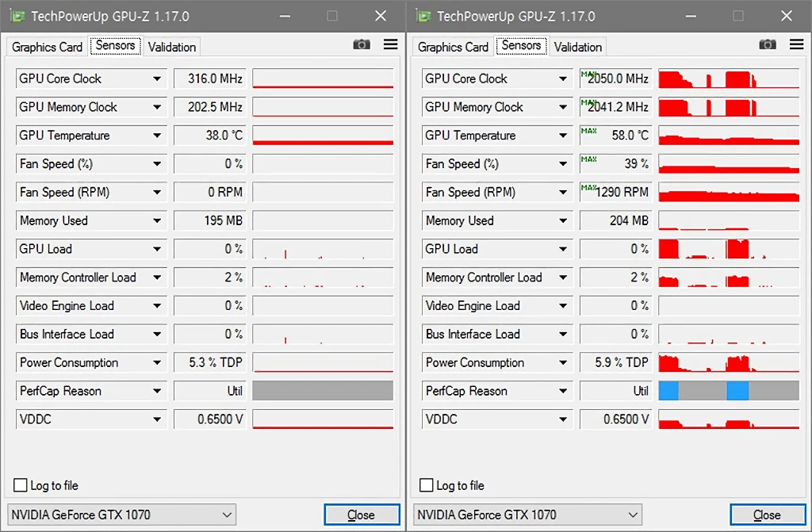Open Fan Speed (%) dropdown in right window
The height and width of the screenshot is (532, 812).
tap(562, 164)
